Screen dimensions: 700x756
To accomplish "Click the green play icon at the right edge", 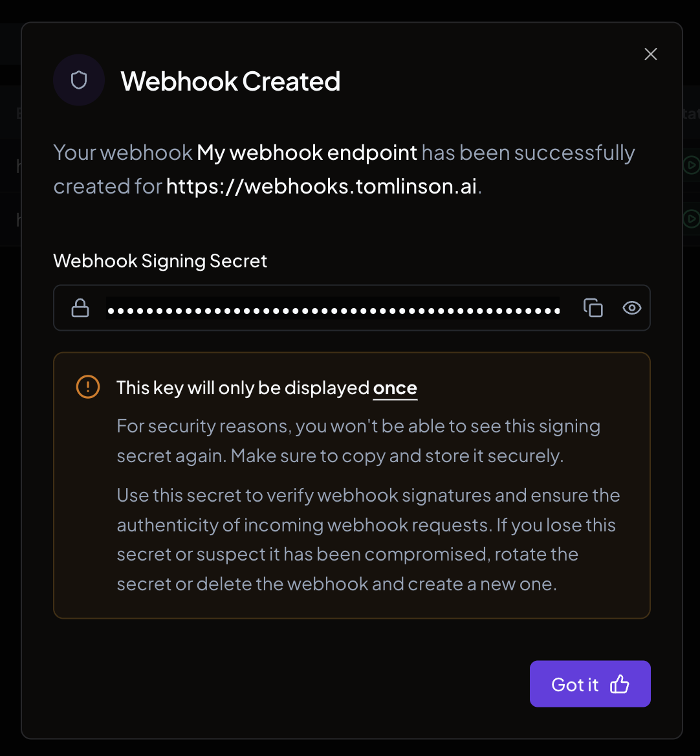I will [x=692, y=166].
